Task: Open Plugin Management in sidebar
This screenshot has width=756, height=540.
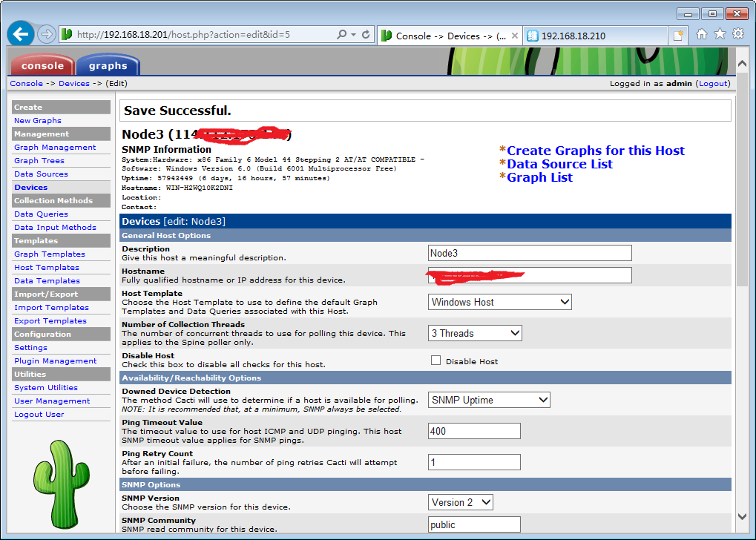Action: tap(55, 360)
